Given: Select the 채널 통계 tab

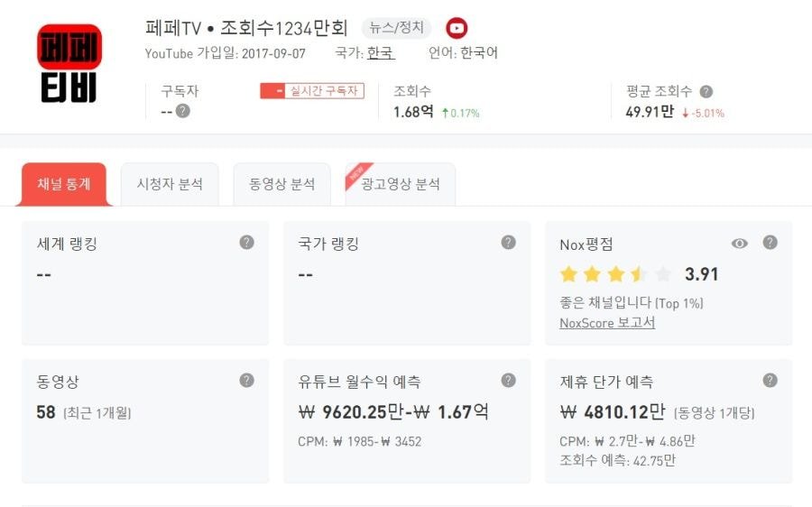Looking at the screenshot, I should click(64, 184).
